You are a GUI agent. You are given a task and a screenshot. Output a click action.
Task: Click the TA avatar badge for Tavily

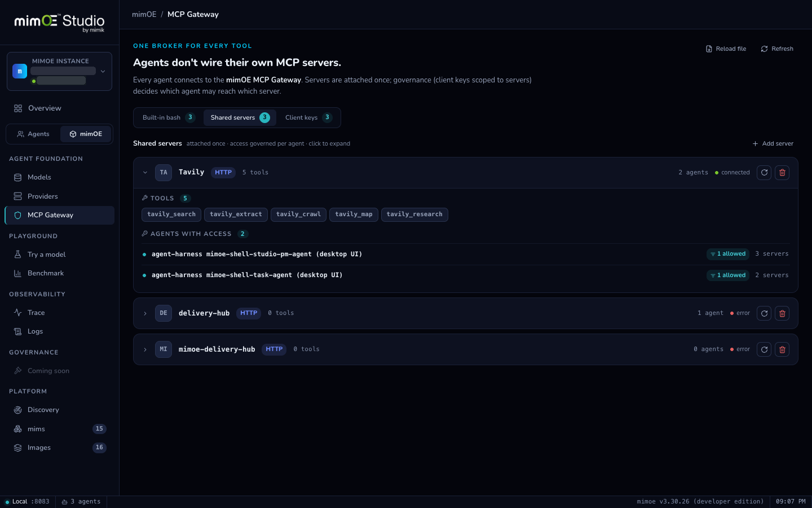(164, 173)
